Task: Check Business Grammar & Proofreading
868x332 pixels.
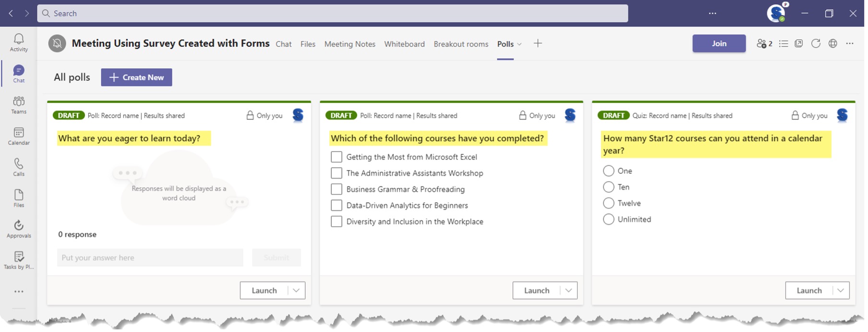Action: (337, 189)
